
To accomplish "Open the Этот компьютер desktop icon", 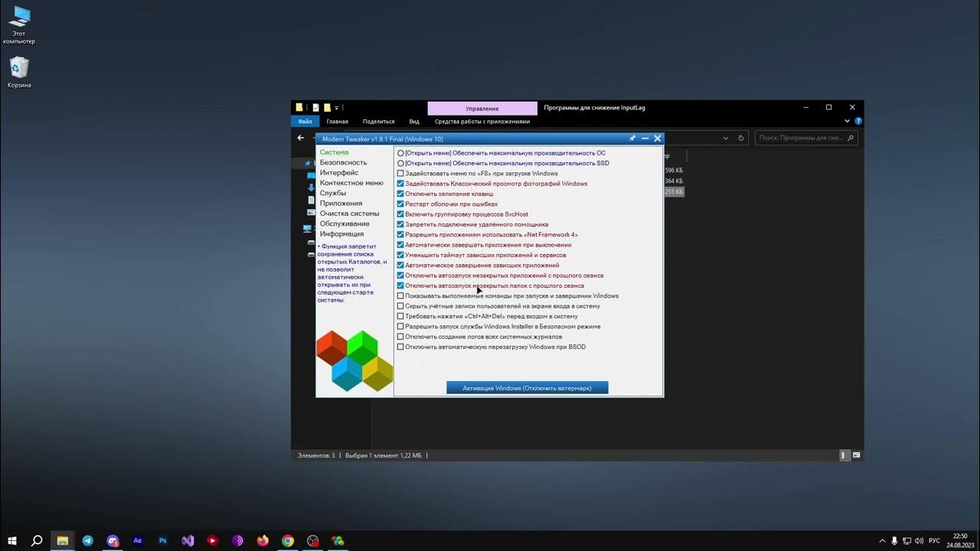I will pyautogui.click(x=19, y=24).
